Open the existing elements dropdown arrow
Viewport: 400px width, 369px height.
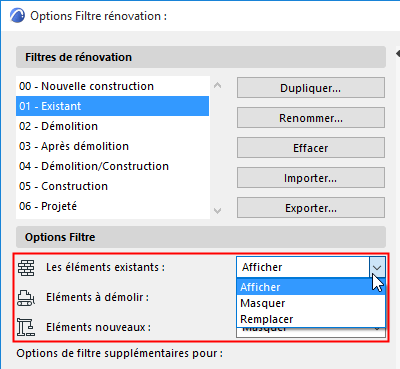[x=377, y=267]
